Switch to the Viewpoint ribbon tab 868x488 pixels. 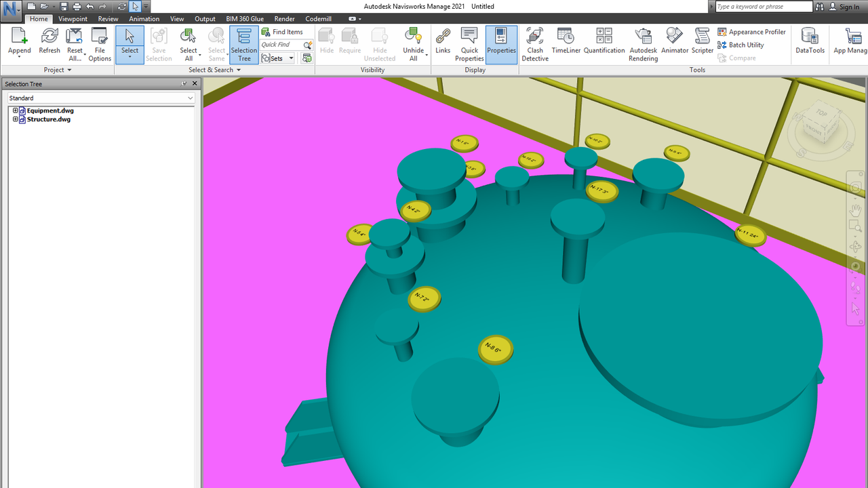(x=73, y=19)
